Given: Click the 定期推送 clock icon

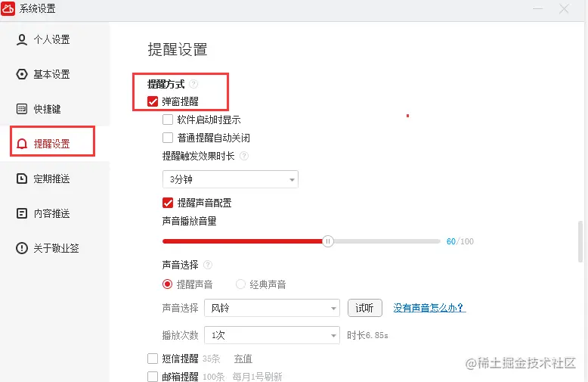Looking at the screenshot, I should pos(22,179).
